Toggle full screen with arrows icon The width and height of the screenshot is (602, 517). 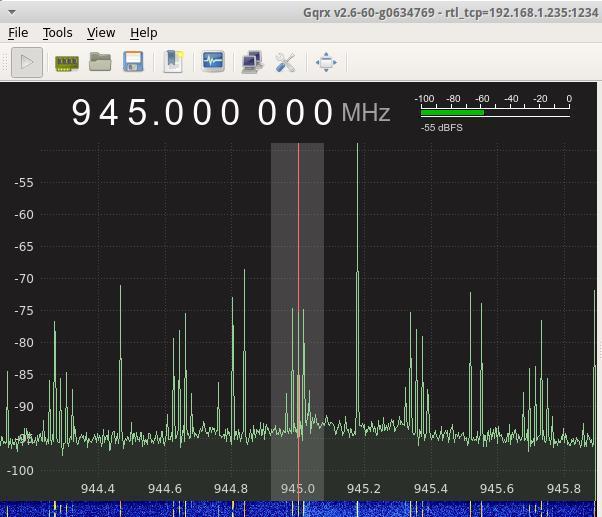[326, 62]
